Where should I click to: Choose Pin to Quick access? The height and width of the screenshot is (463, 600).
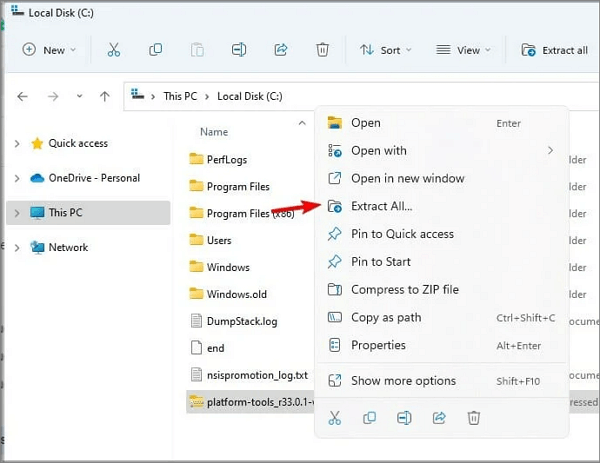point(441,234)
